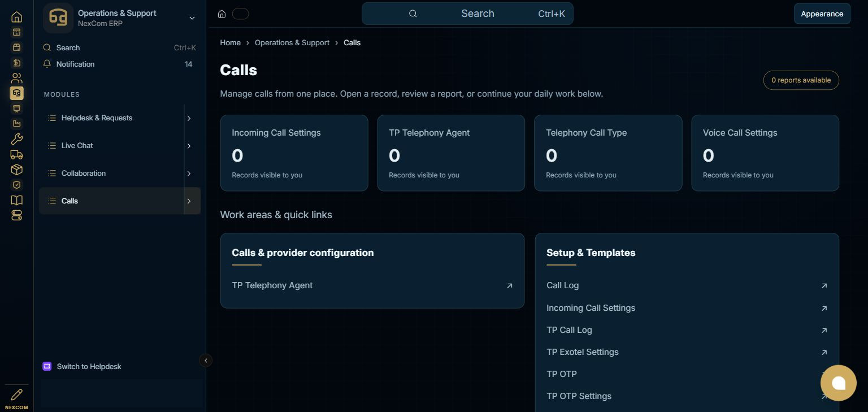
Task: Collapse the sidebar with round arrow button
Action: [x=206, y=361]
